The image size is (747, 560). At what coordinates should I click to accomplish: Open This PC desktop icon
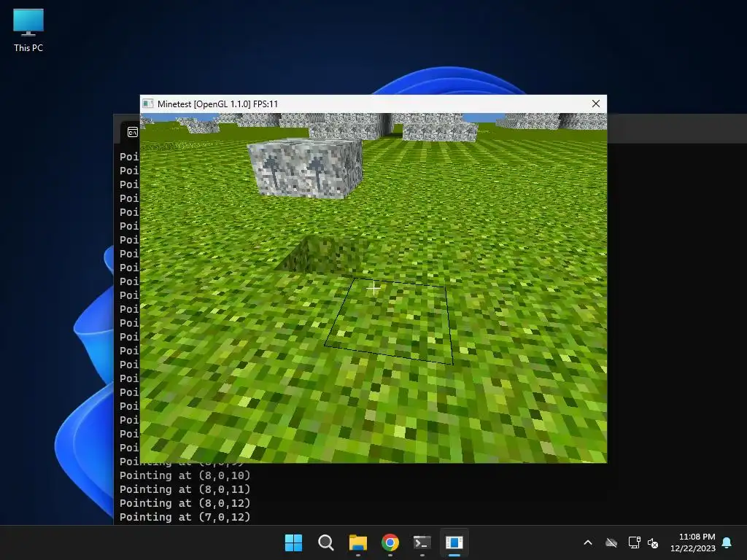point(28,31)
